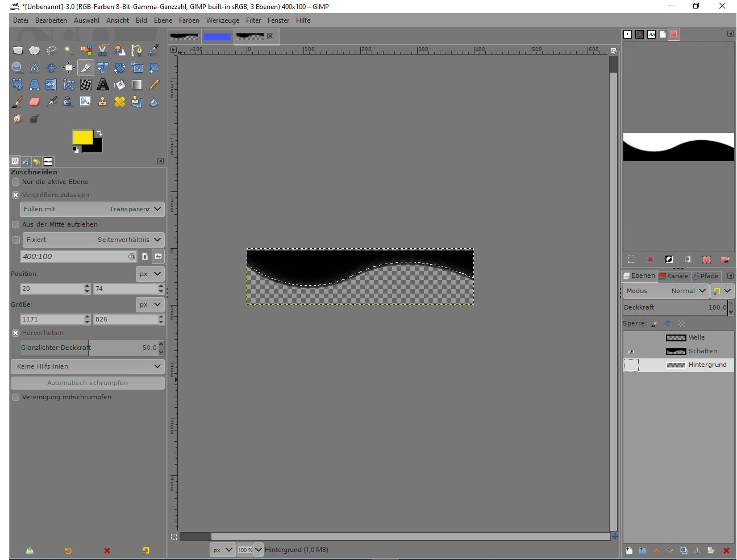Swap foreground and background colors
The height and width of the screenshot is (560, 737).
pyautogui.click(x=99, y=133)
